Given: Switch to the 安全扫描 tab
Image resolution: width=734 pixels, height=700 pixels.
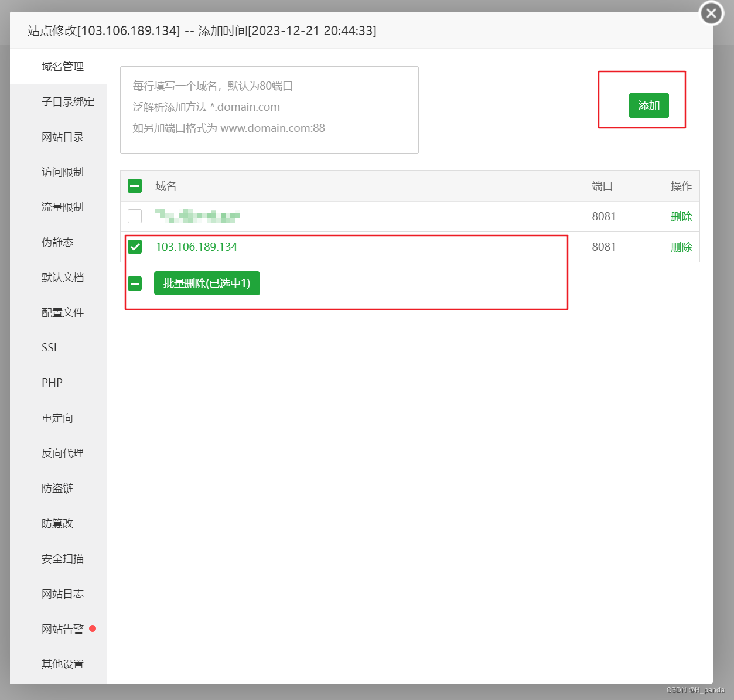Looking at the screenshot, I should pos(58,558).
